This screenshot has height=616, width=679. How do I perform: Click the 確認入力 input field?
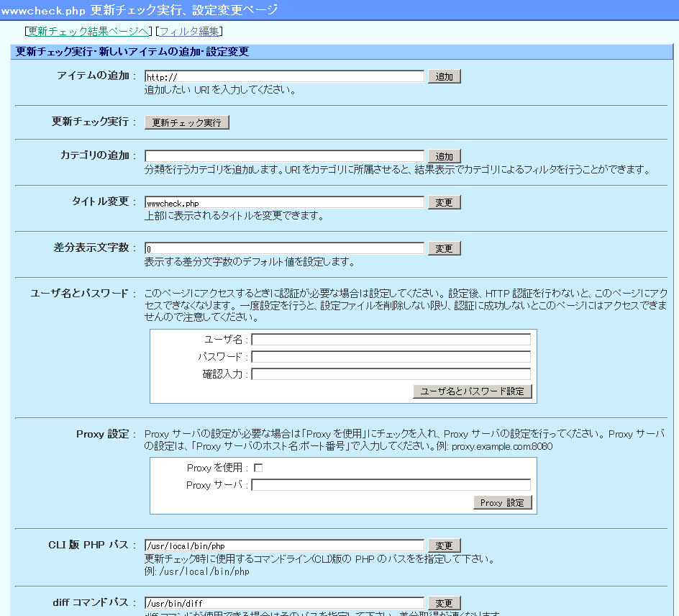(x=391, y=374)
